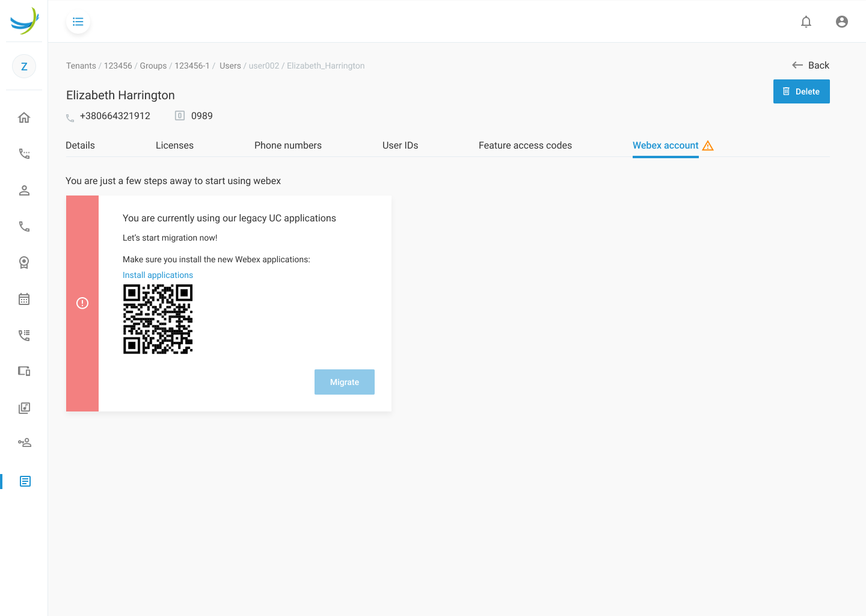Click the Delete button
This screenshot has height=616, width=866.
pos(802,91)
